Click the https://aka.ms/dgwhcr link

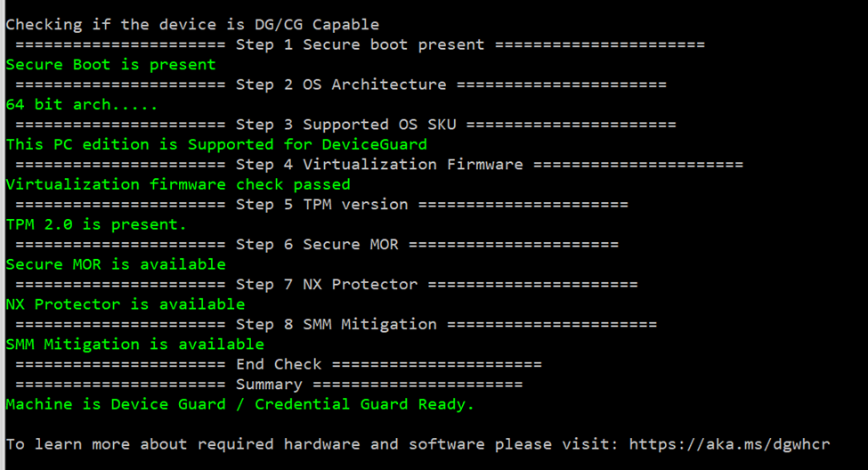coord(729,444)
